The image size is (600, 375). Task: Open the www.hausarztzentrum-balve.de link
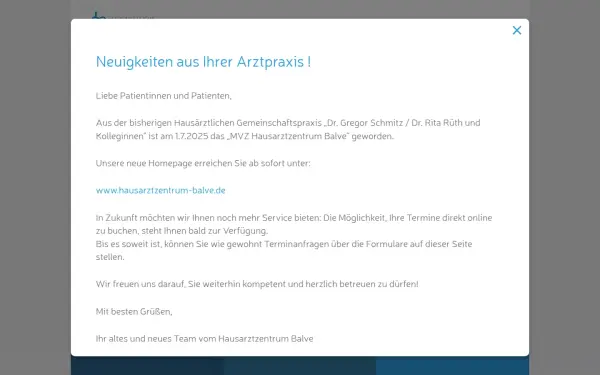tap(160, 190)
